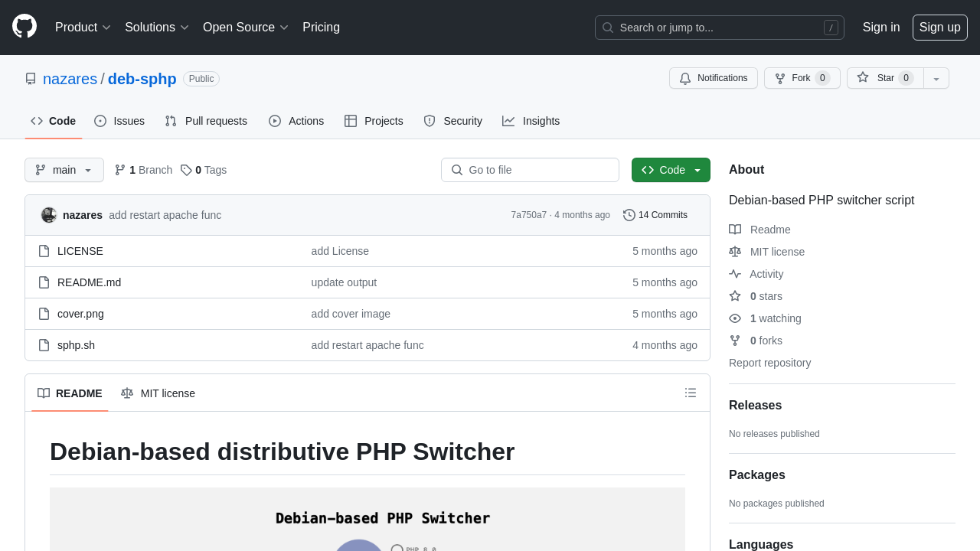Click the Go to file search box
The image size is (980, 551).
[530, 170]
